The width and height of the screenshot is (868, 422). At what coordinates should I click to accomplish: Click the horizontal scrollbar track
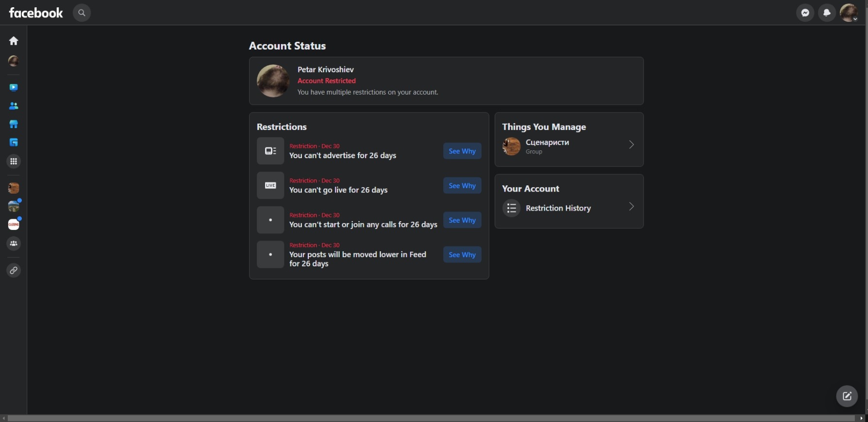431,418
